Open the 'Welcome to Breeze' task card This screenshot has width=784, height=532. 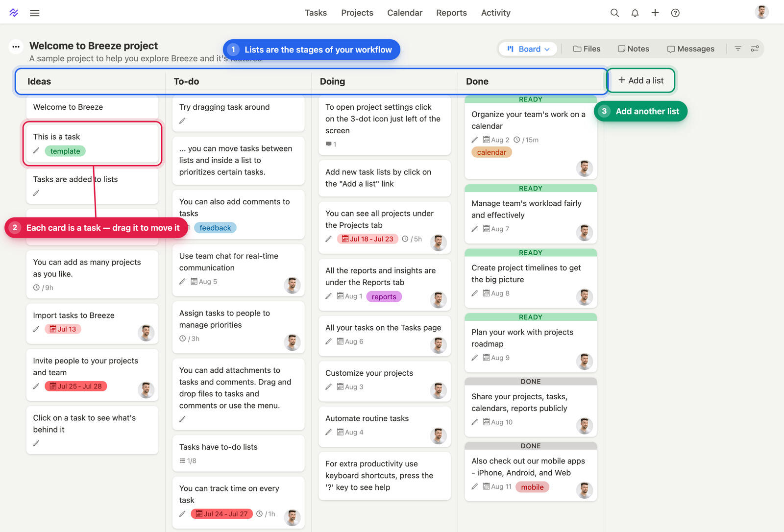[x=92, y=107]
